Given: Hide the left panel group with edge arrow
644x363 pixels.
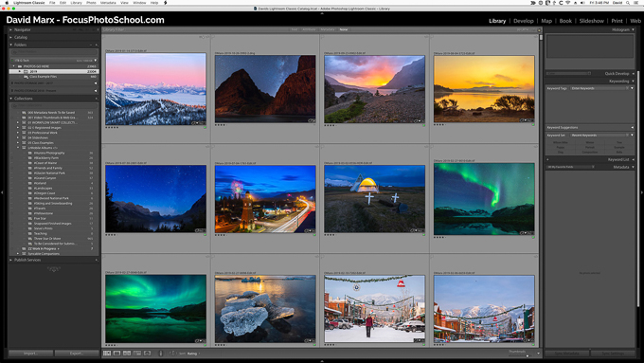Looking at the screenshot, I should (x=2, y=192).
